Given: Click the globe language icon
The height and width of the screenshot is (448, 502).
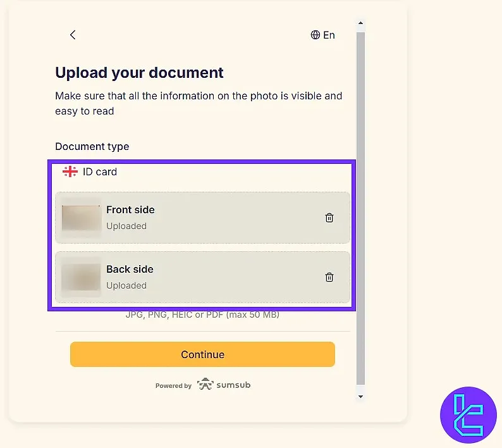Looking at the screenshot, I should pos(315,35).
